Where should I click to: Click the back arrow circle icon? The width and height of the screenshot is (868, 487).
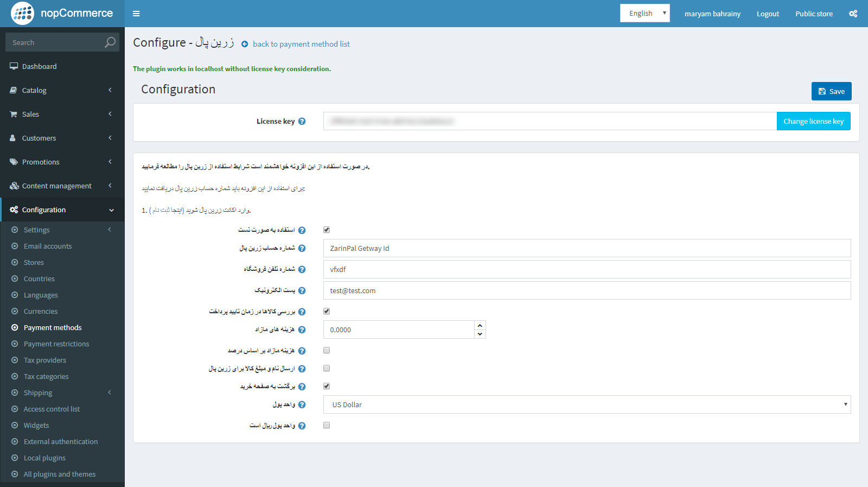[x=245, y=44]
